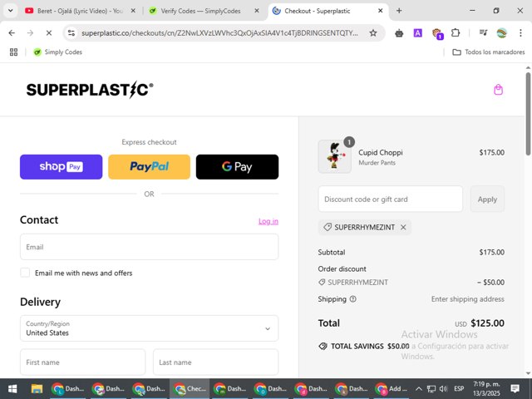
Task: Open File Explorer from the taskbar
Action: pyautogui.click(x=37, y=389)
